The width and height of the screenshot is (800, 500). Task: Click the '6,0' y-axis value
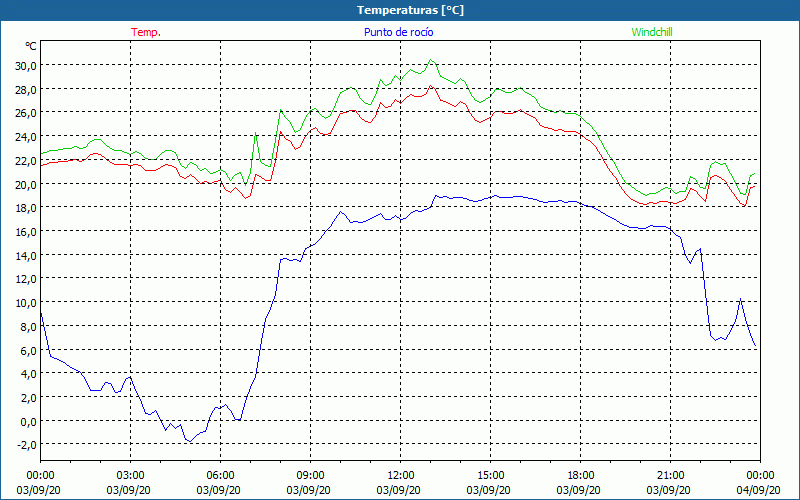(x=29, y=351)
